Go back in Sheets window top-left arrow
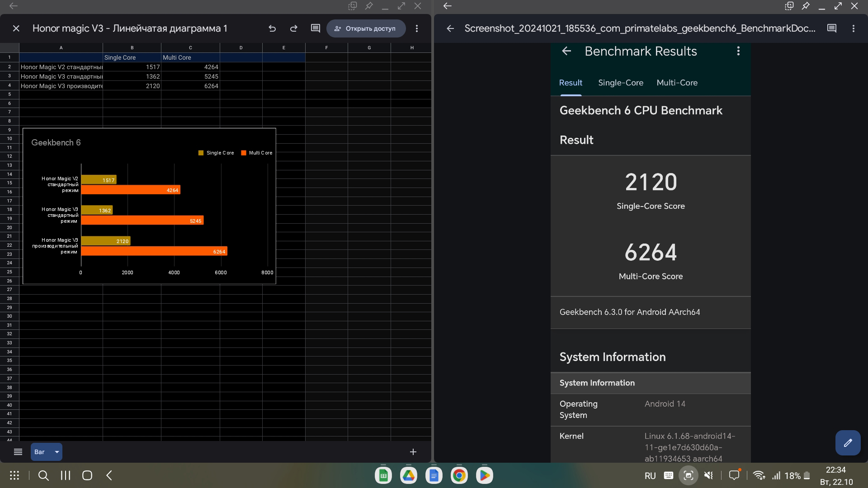The height and width of the screenshot is (488, 868). coord(14,6)
